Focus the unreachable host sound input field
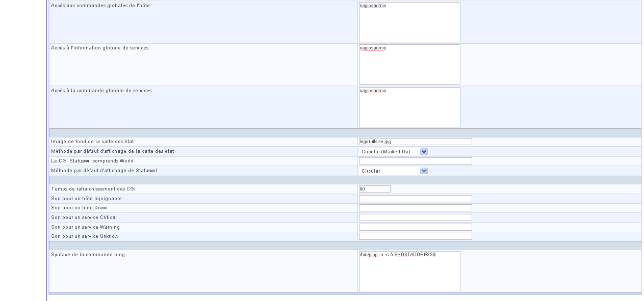 tap(415, 199)
